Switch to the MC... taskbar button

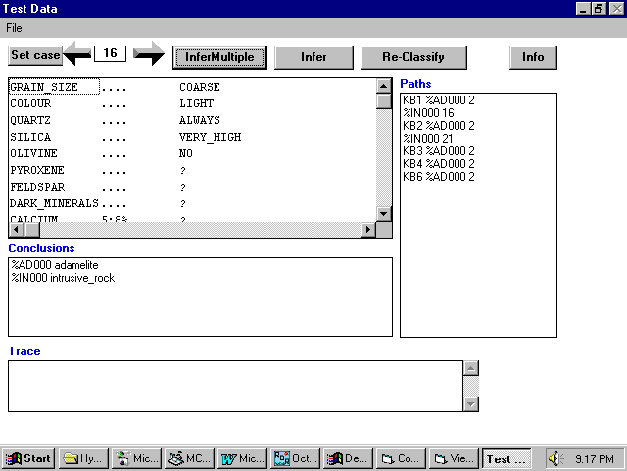(x=188, y=458)
